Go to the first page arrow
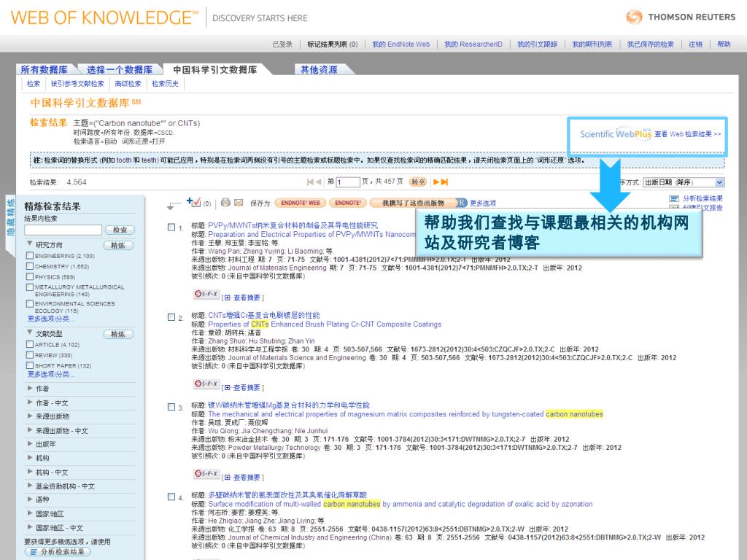 click(x=310, y=182)
